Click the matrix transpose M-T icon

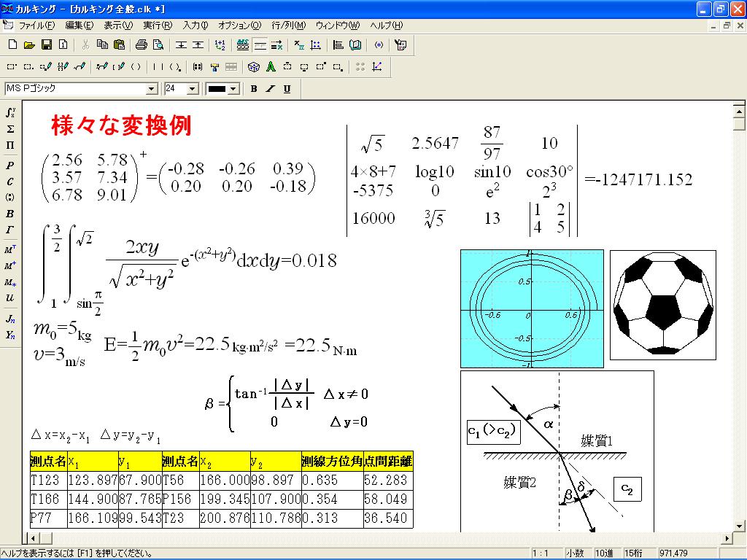[10, 249]
